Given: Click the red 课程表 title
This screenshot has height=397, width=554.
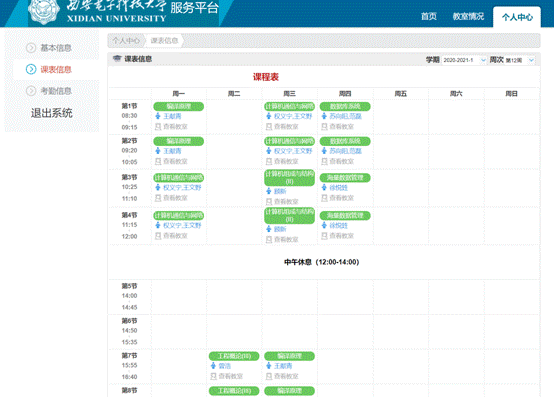Looking at the screenshot, I should [x=266, y=77].
